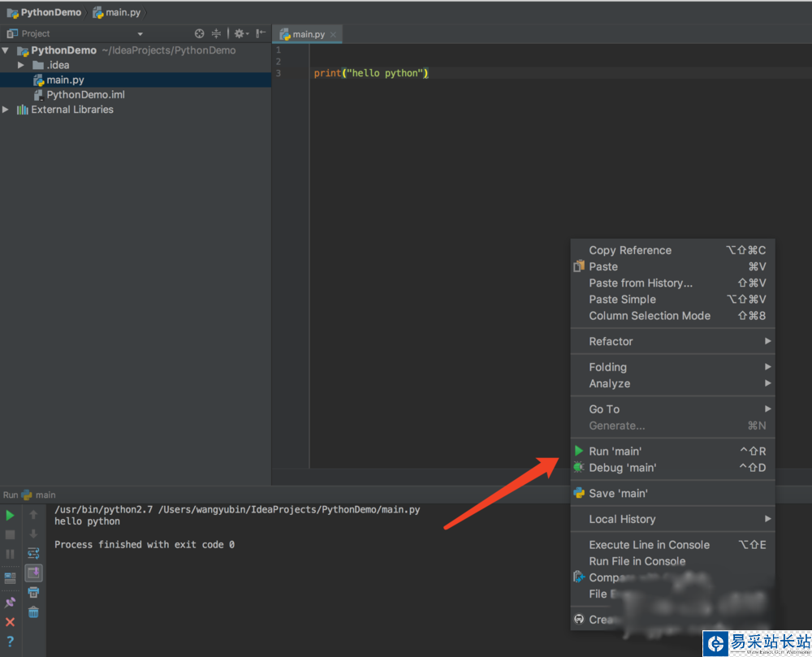Open Project panel gear settings menu
Image resolution: width=812 pixels, height=657 pixels.
click(x=241, y=33)
